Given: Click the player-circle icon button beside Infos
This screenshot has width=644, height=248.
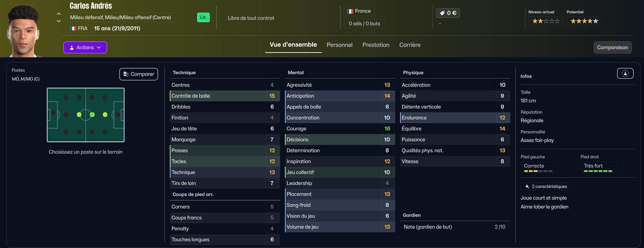Looking at the screenshot, I should click(x=625, y=73).
